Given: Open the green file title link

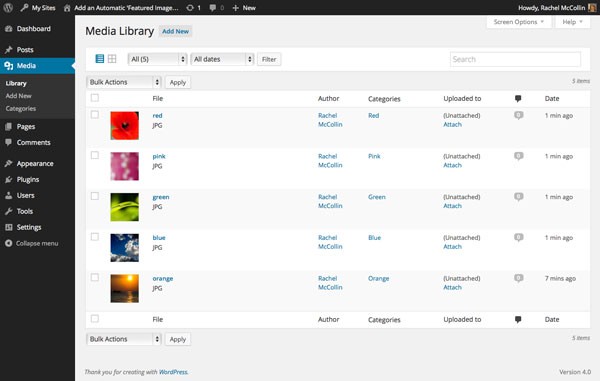Looking at the screenshot, I should click(x=161, y=197).
